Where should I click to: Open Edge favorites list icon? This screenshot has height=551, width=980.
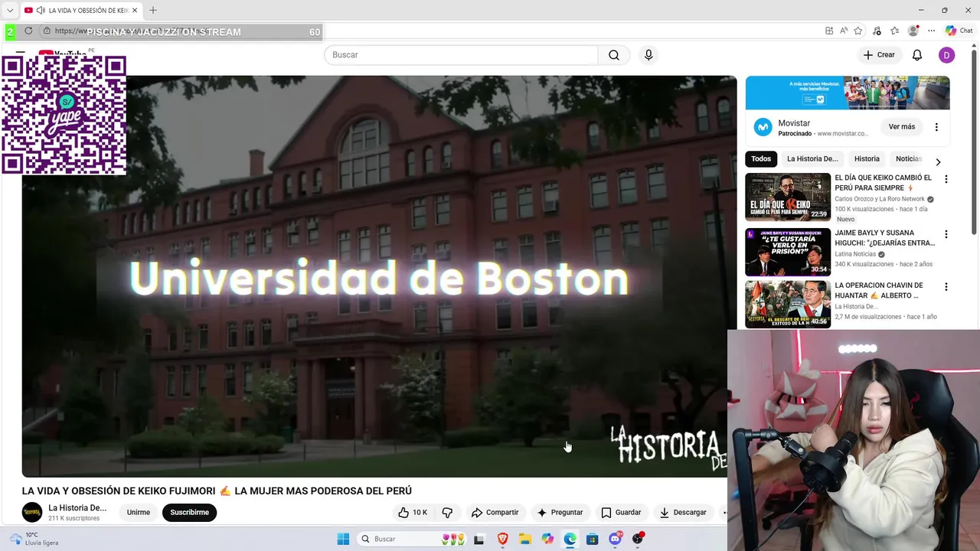coord(894,31)
